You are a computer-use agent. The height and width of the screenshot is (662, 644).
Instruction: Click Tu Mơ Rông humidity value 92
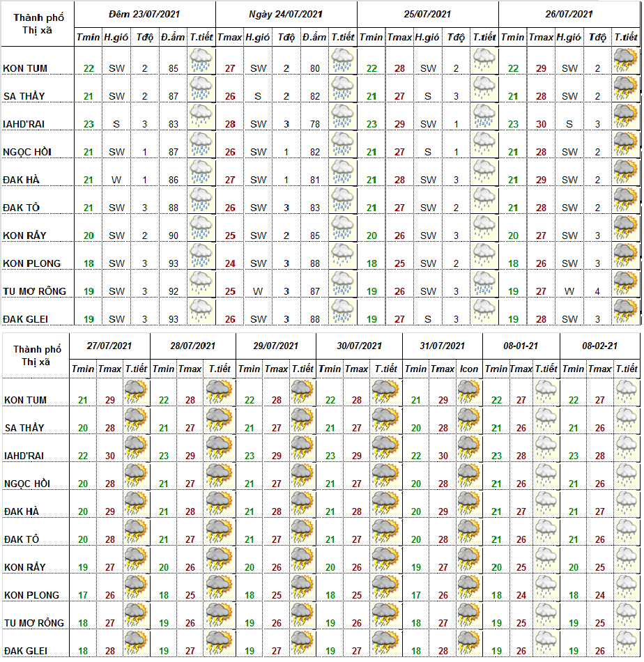pos(172,291)
